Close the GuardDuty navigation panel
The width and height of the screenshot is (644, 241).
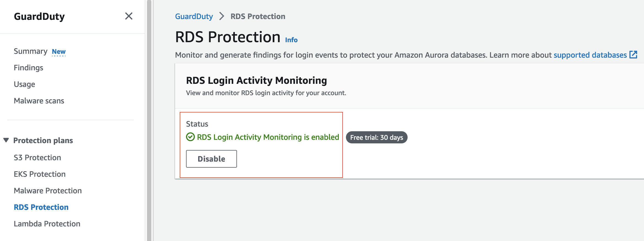(129, 16)
